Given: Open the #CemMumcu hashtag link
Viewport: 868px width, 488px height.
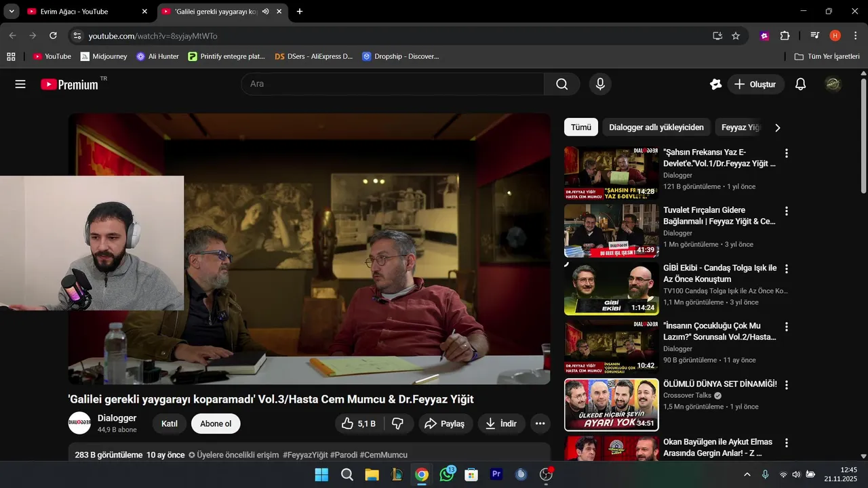Looking at the screenshot, I should [384, 455].
